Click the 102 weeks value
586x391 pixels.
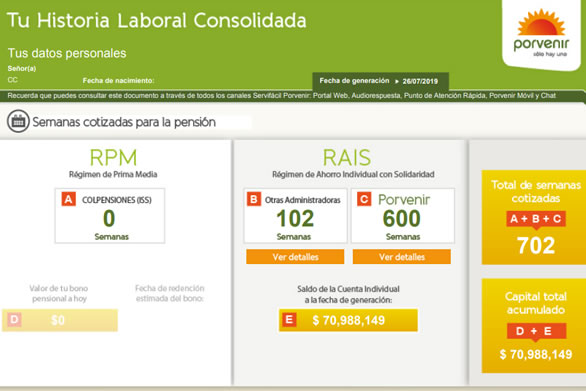(295, 218)
